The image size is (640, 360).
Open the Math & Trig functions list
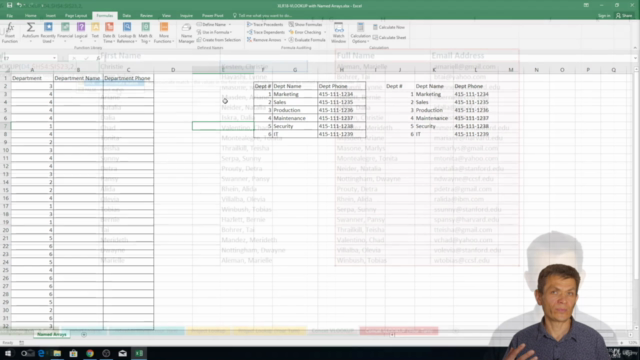[x=145, y=33]
